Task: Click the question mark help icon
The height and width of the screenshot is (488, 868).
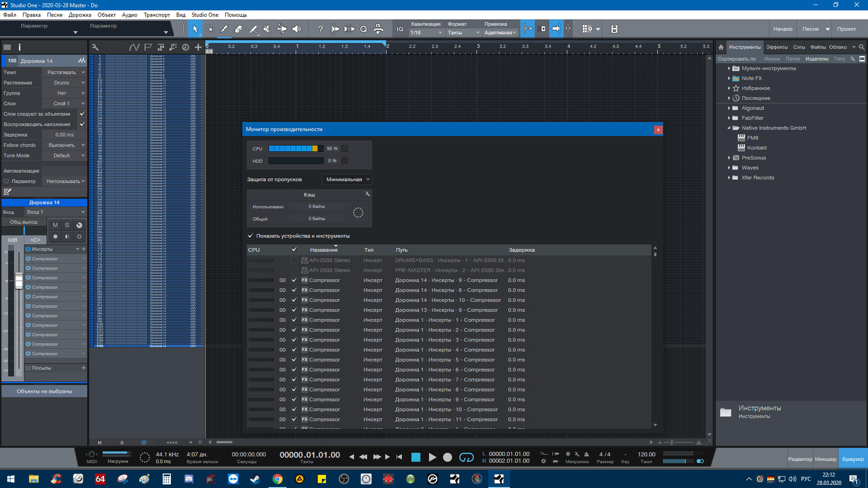Action: point(321,29)
